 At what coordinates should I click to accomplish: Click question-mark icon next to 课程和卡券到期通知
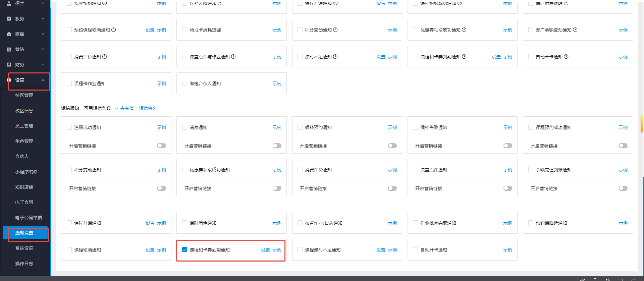pyautogui.click(x=464, y=57)
